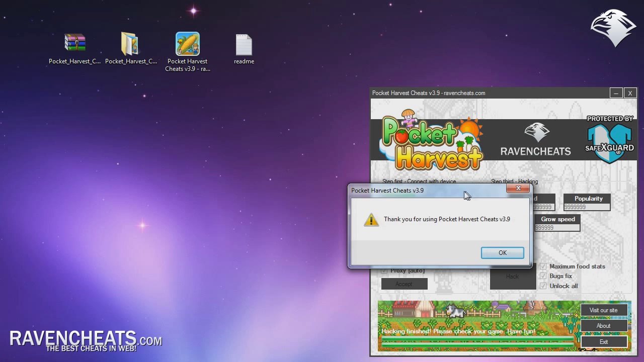Minimize the Pocket Harvest Cheats window
Image resolution: width=644 pixels, height=362 pixels.
pos(616,93)
